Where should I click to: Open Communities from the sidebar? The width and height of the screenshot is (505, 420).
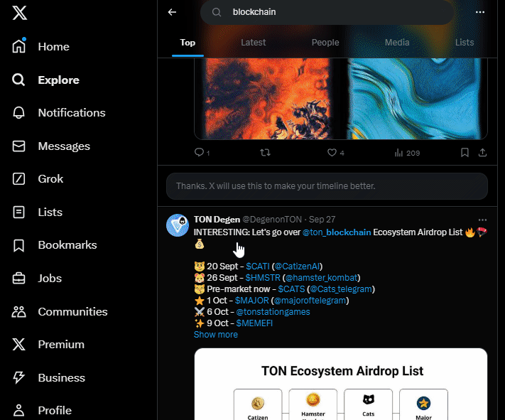point(72,311)
